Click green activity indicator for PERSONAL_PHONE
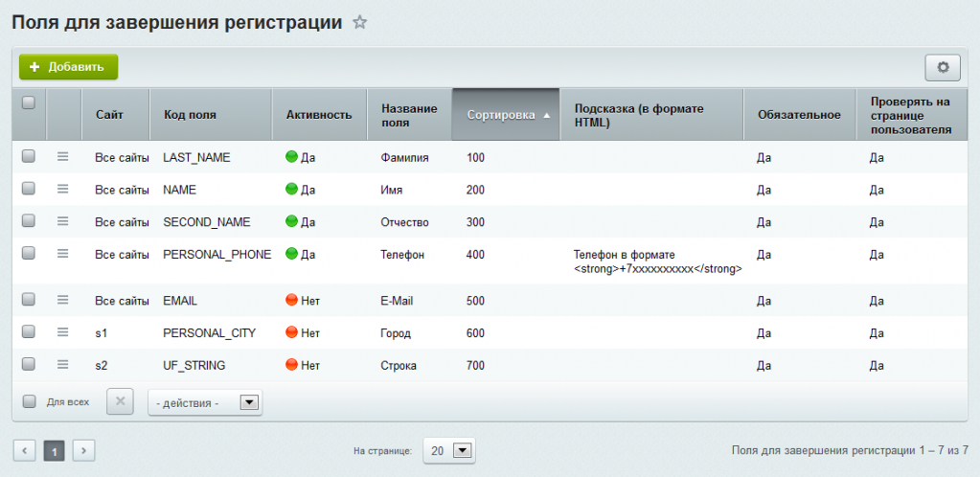 click(x=291, y=254)
